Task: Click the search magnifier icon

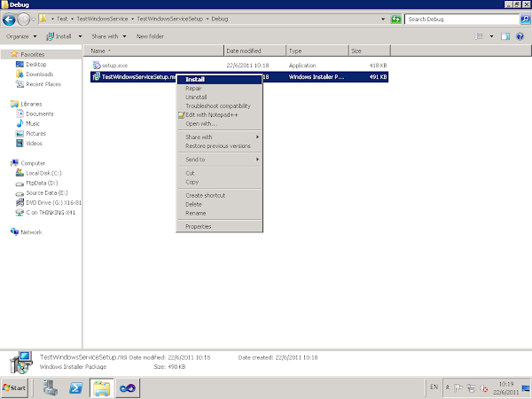Action: point(525,20)
